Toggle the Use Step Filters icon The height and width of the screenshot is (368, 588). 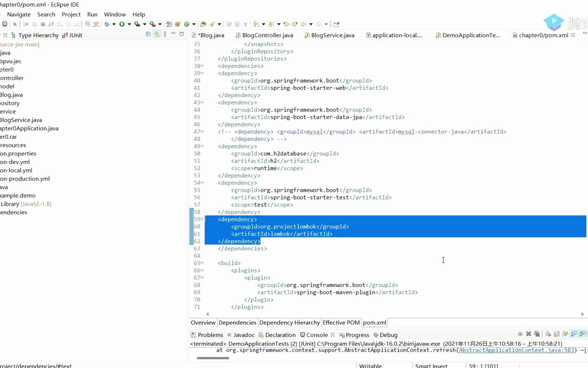(96, 24)
